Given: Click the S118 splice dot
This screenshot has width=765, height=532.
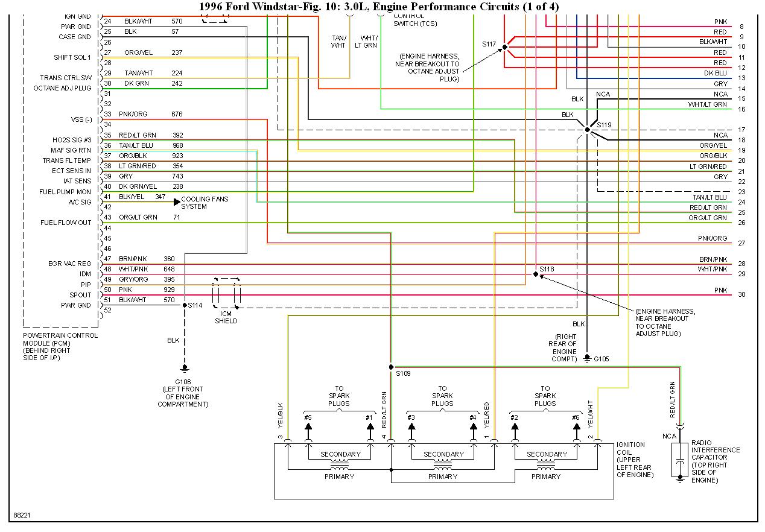Looking at the screenshot, I should click(x=536, y=274).
